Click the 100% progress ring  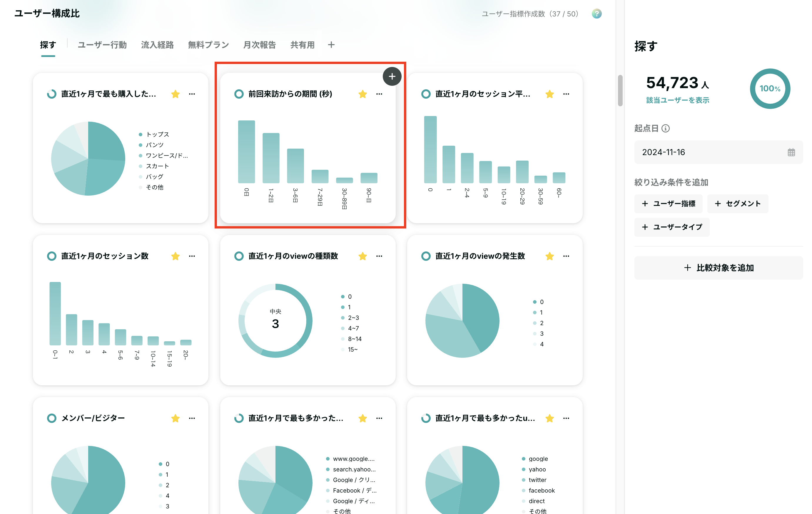pos(770,89)
